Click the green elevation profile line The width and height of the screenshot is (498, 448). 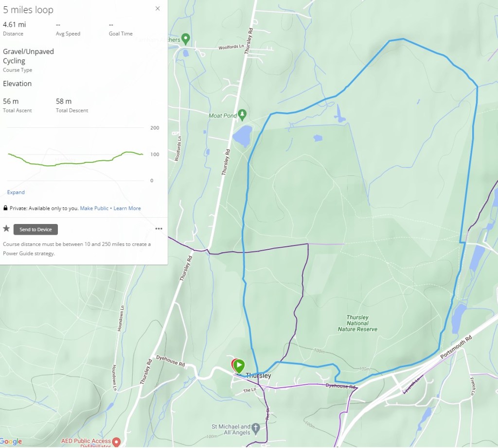coord(75,160)
